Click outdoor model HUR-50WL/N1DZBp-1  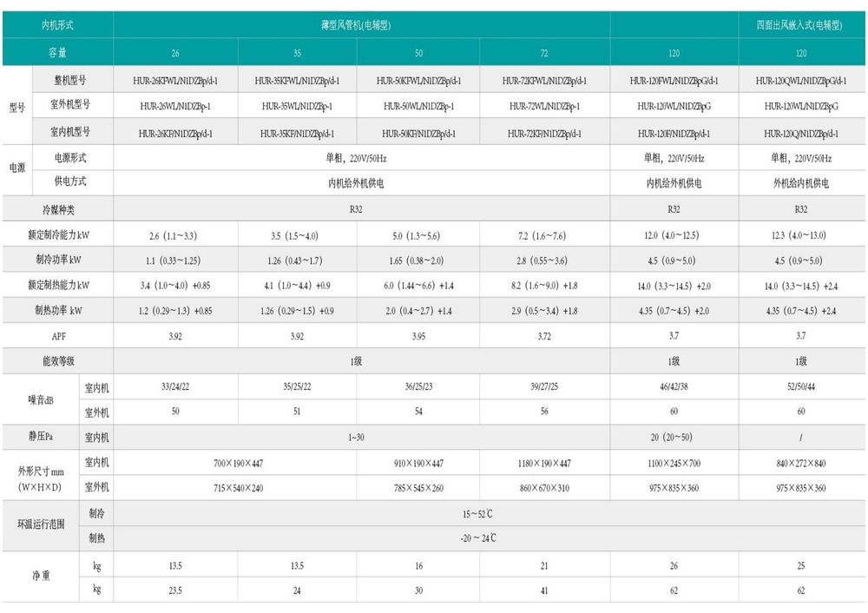(x=418, y=106)
